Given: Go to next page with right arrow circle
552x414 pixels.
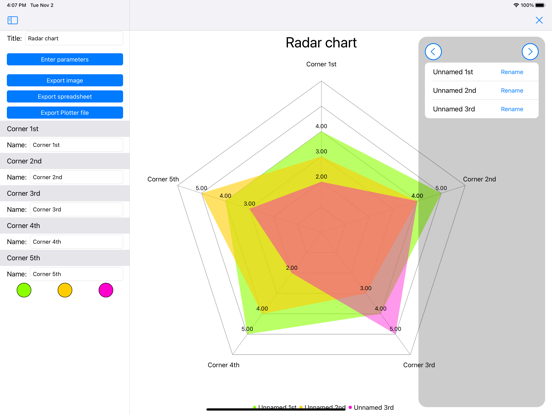Looking at the screenshot, I should pos(530,52).
